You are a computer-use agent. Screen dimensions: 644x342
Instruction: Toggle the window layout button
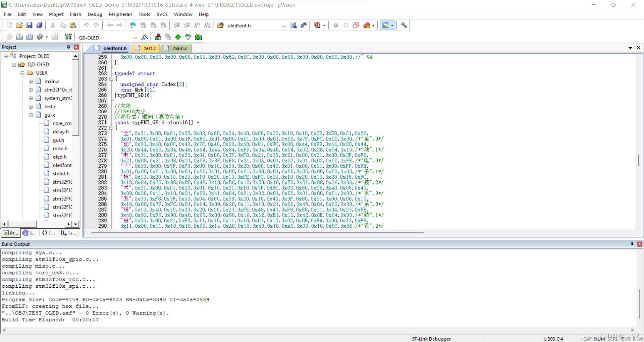point(385,25)
